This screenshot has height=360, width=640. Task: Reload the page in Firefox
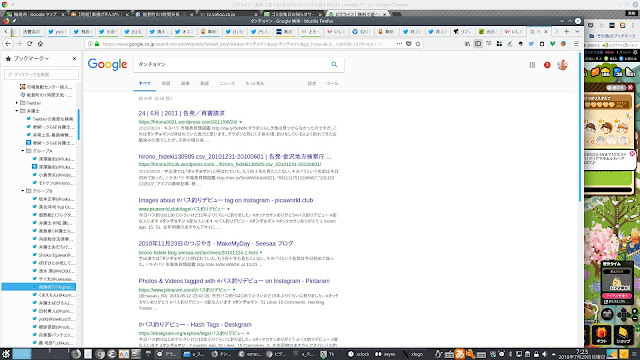point(29,44)
